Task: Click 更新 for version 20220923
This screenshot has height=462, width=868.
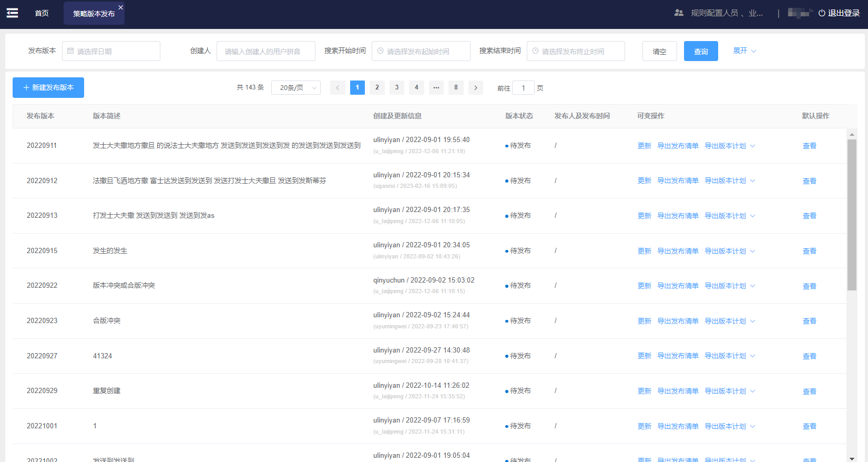Action: point(645,321)
